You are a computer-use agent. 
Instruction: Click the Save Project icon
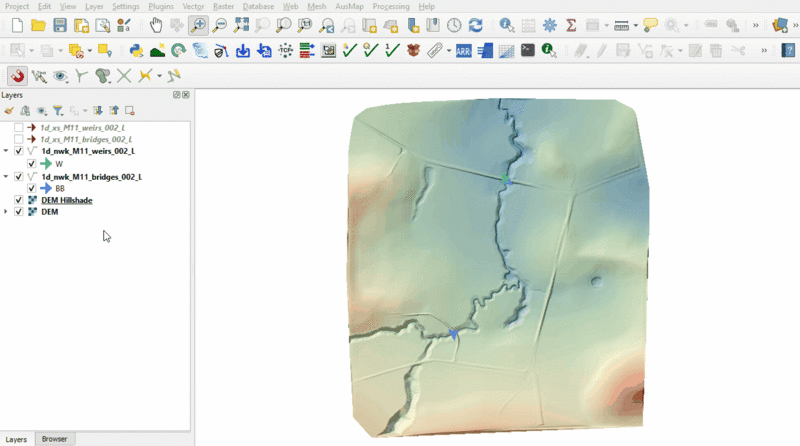click(60, 25)
